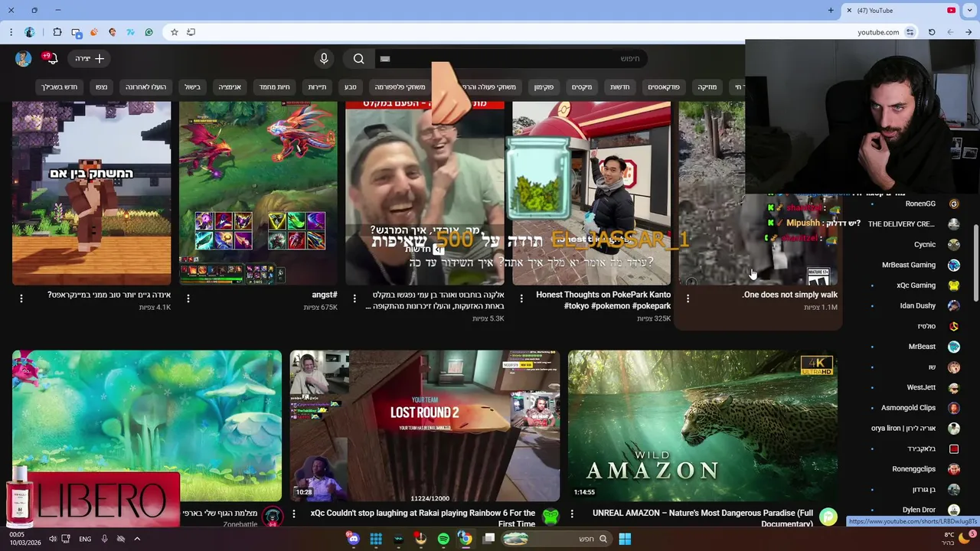This screenshot has height=551, width=980.
Task: Click youtube.com in the address bar
Action: (x=878, y=32)
